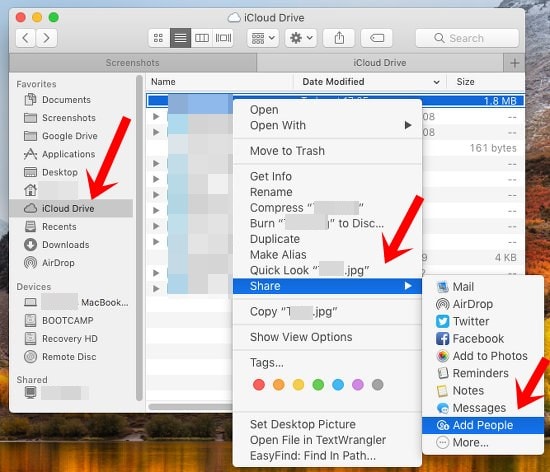Choose Rename in context menu

pos(327,192)
